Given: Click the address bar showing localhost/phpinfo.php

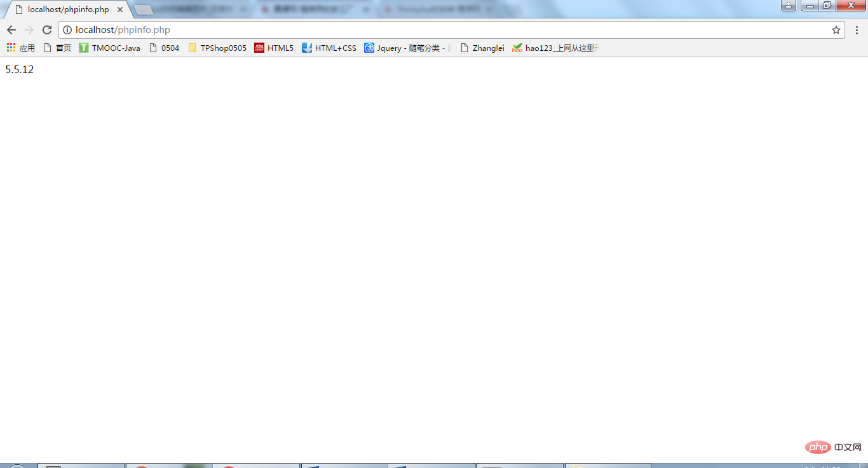Looking at the screenshot, I should 451,30.
